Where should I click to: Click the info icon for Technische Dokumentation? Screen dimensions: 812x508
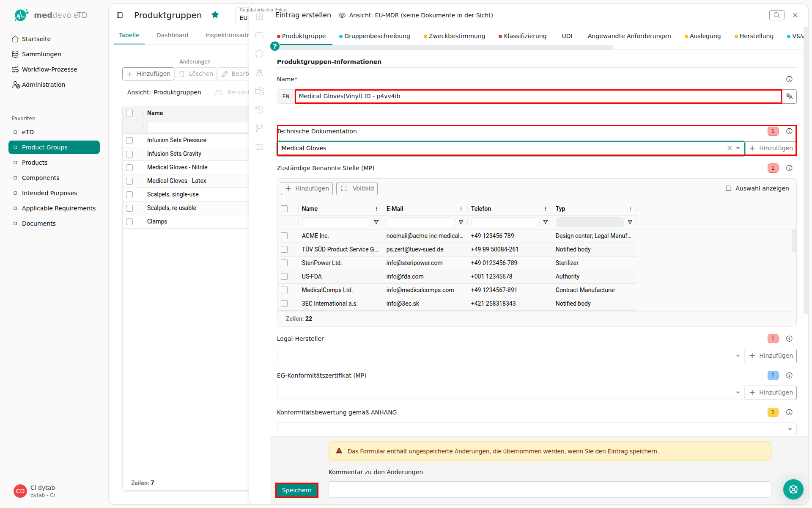789,131
